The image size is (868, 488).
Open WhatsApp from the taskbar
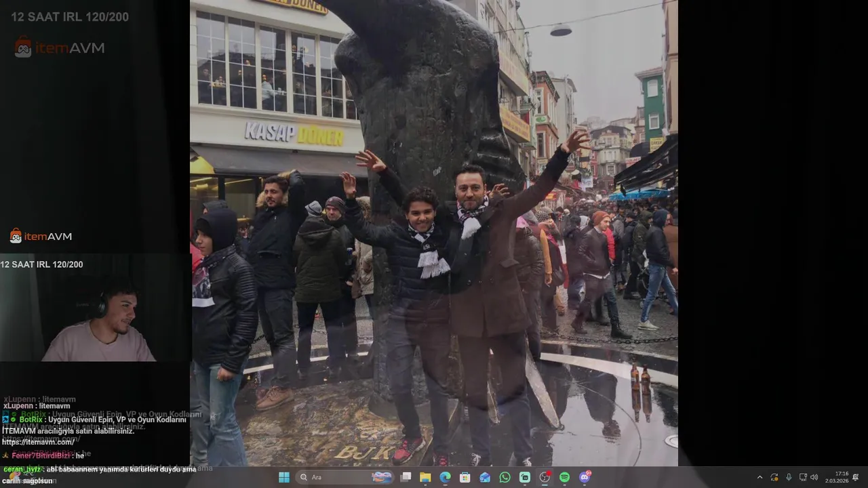505,477
